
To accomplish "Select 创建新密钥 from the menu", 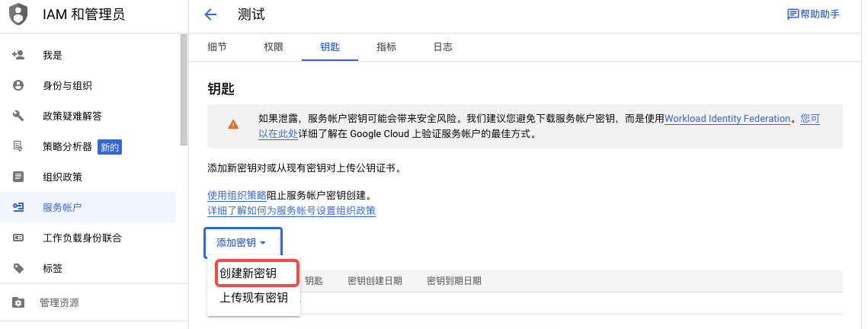I will coord(248,273).
